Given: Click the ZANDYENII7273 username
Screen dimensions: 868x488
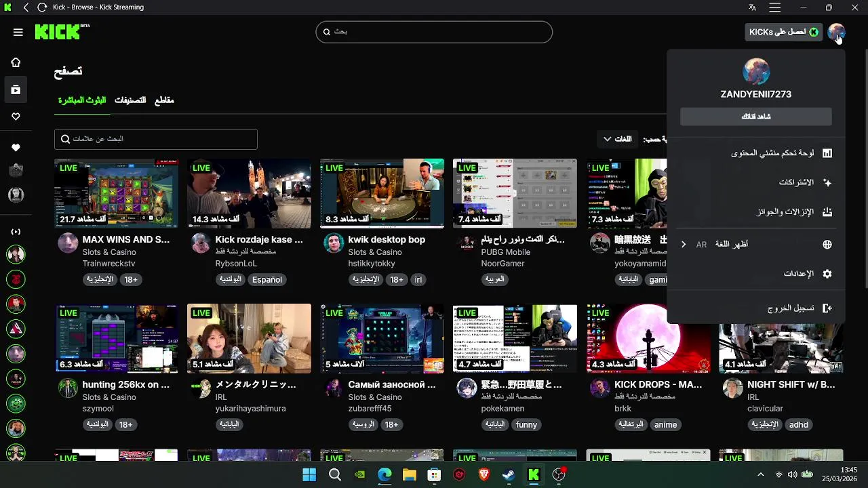Looking at the screenshot, I should [x=756, y=94].
